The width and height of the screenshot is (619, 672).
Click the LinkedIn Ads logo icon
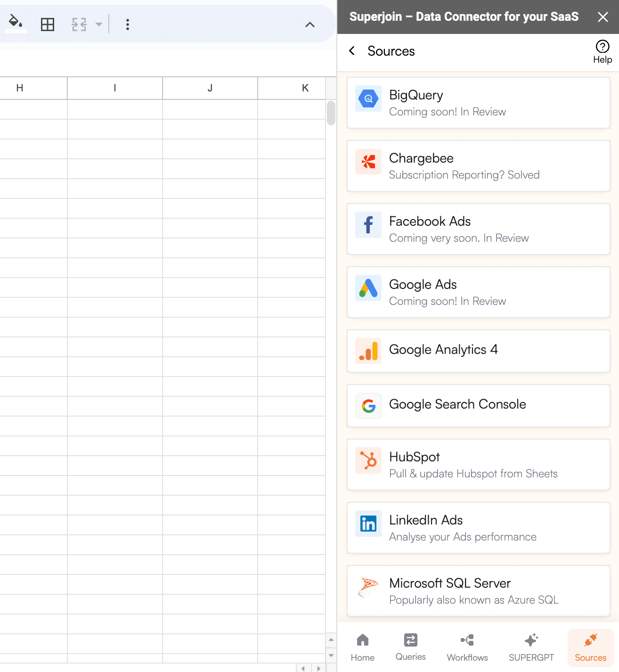click(368, 524)
